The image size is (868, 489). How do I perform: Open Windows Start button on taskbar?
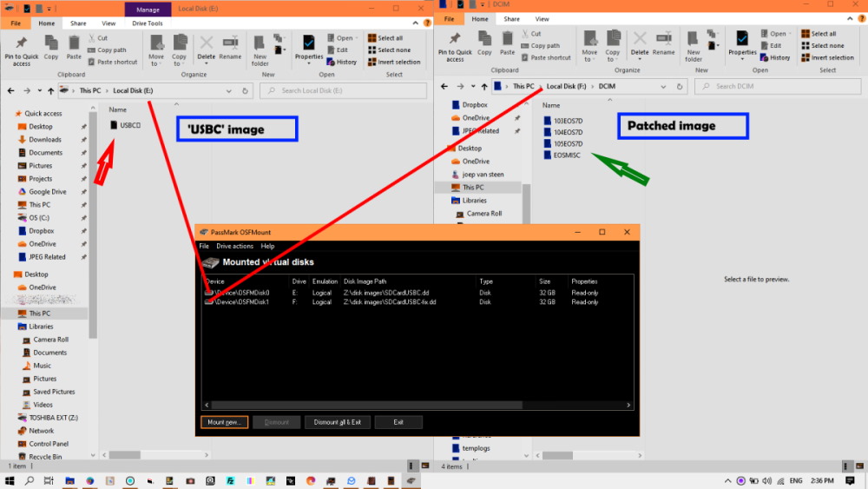point(9,480)
